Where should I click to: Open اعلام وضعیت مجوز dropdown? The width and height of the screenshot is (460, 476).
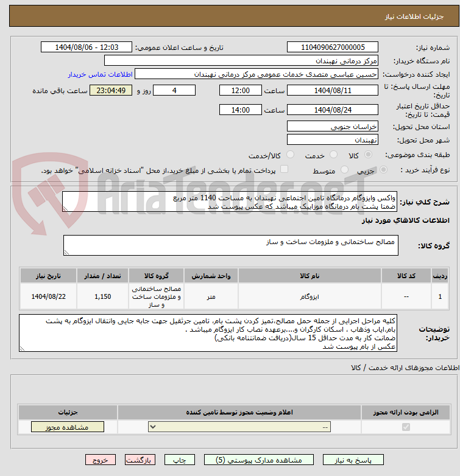[x=239, y=427]
